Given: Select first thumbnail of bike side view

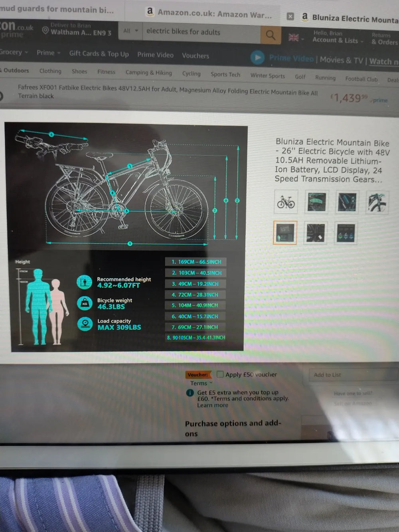Looking at the screenshot, I should pyautogui.click(x=286, y=202).
